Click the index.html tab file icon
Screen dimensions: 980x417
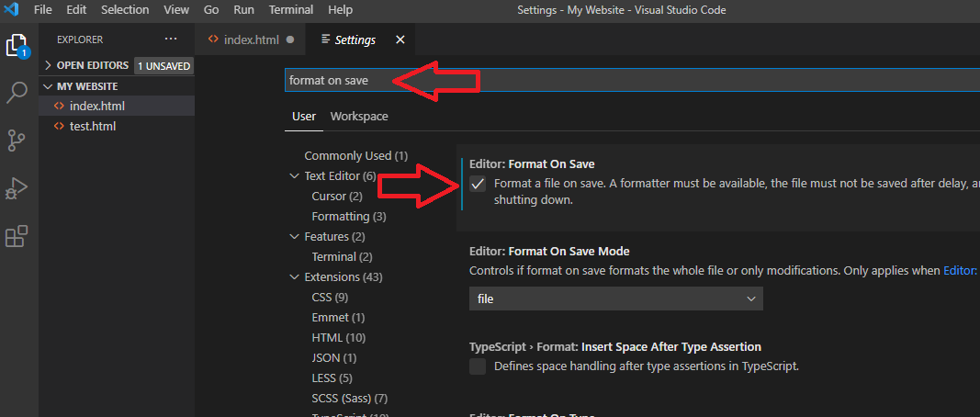click(x=213, y=39)
